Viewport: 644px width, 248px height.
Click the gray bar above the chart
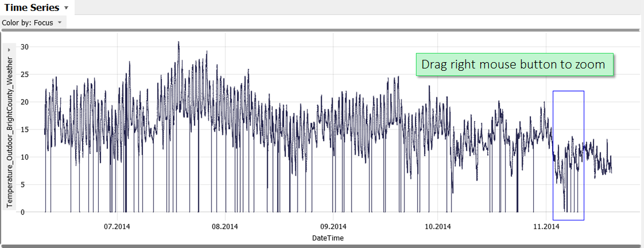[322, 30]
